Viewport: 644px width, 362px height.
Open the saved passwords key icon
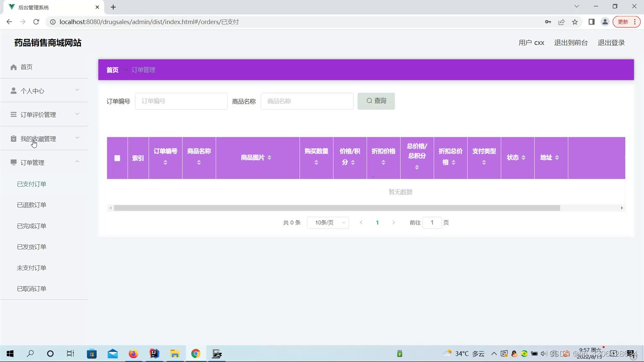tap(548, 22)
